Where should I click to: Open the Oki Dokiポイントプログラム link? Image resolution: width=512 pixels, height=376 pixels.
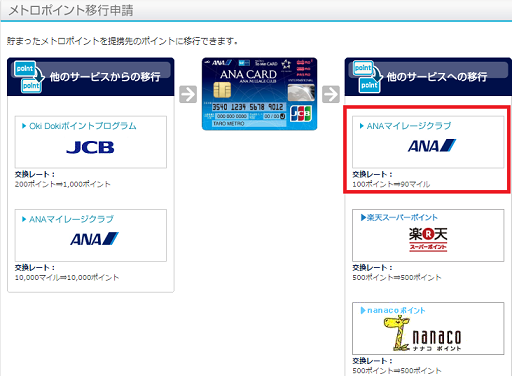pos(83,126)
